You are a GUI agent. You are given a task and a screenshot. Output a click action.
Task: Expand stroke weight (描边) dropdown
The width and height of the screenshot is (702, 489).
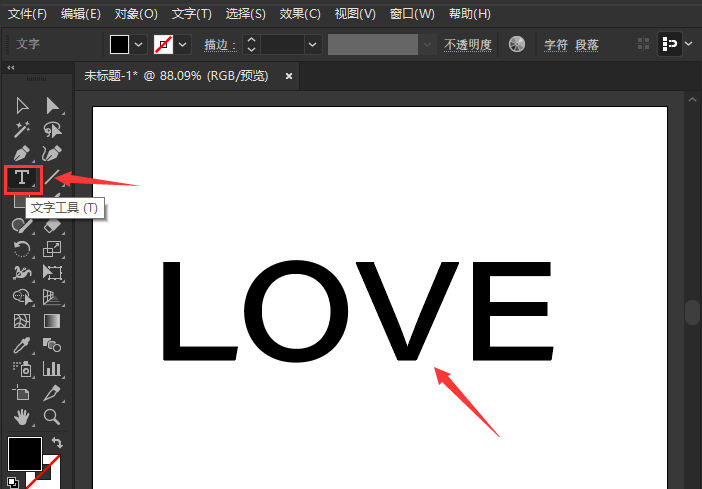(313, 45)
